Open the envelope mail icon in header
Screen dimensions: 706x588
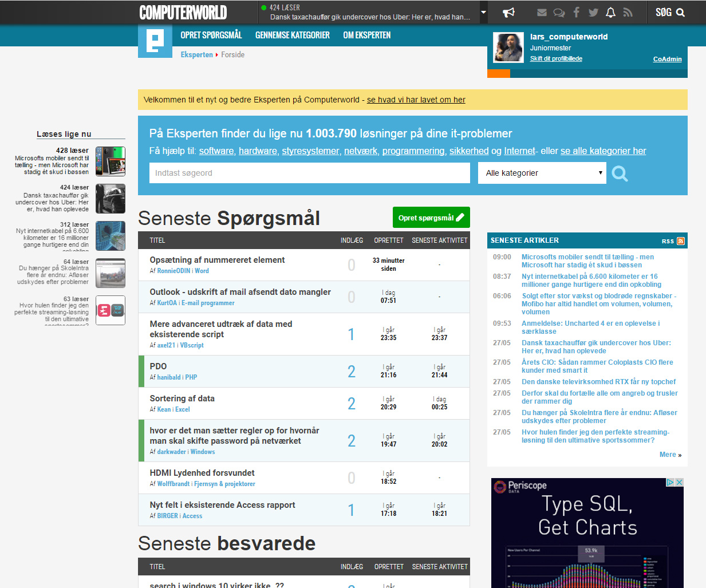[x=542, y=13]
